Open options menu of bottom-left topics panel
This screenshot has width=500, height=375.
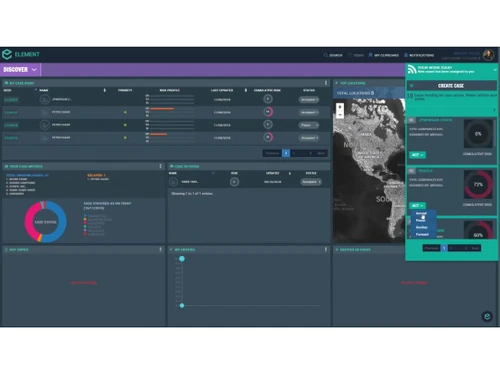click(x=160, y=249)
